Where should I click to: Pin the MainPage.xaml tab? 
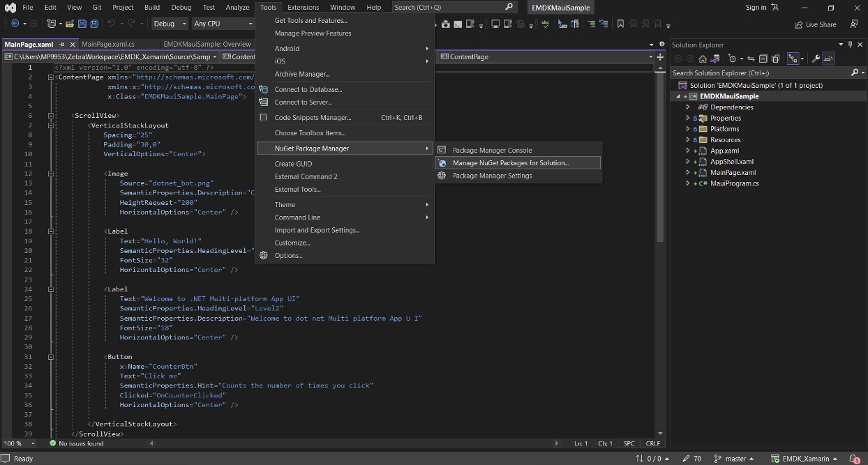(62, 44)
